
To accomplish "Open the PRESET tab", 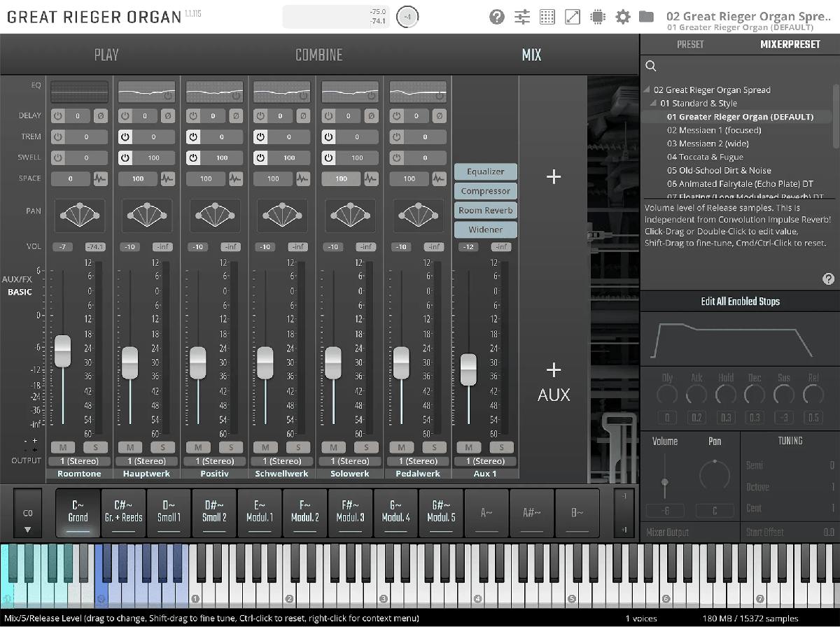I will click(x=689, y=45).
